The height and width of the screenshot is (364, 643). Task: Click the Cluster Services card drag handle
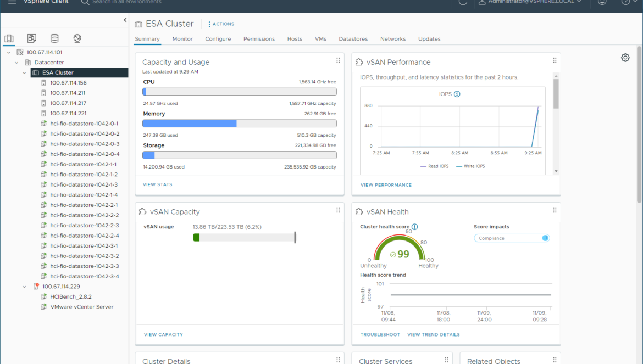click(446, 360)
